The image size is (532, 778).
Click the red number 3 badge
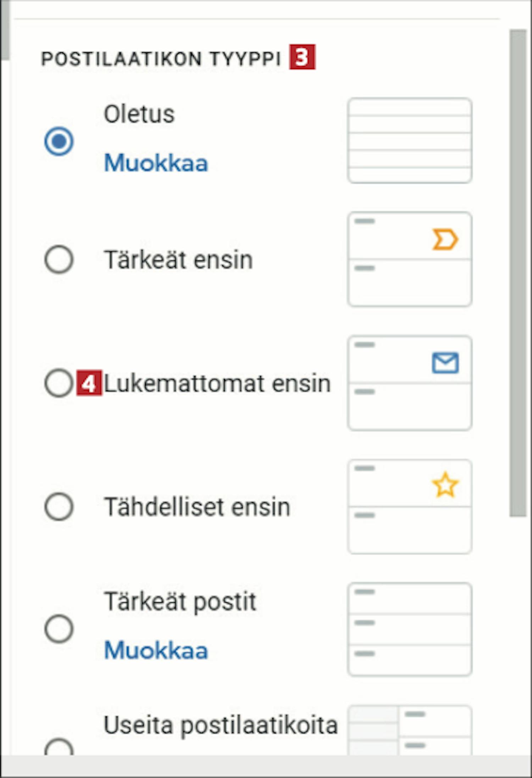pyautogui.click(x=302, y=57)
